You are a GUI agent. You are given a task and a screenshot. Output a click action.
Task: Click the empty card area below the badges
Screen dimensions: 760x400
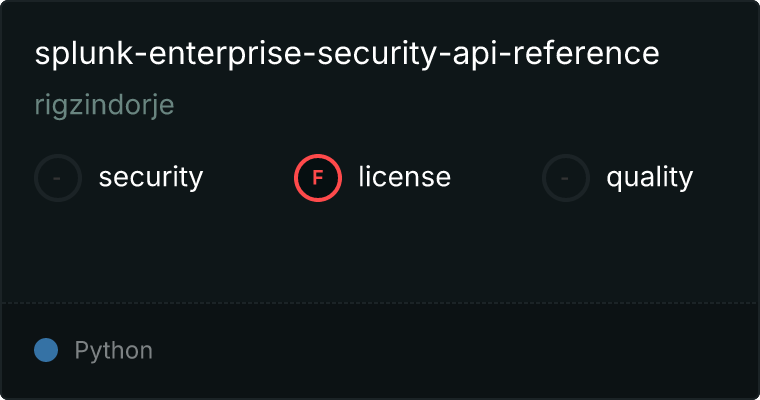point(380,250)
